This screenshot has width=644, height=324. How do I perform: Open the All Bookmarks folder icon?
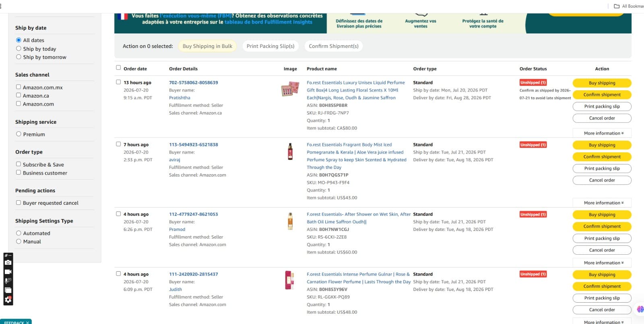pyautogui.click(x=616, y=6)
